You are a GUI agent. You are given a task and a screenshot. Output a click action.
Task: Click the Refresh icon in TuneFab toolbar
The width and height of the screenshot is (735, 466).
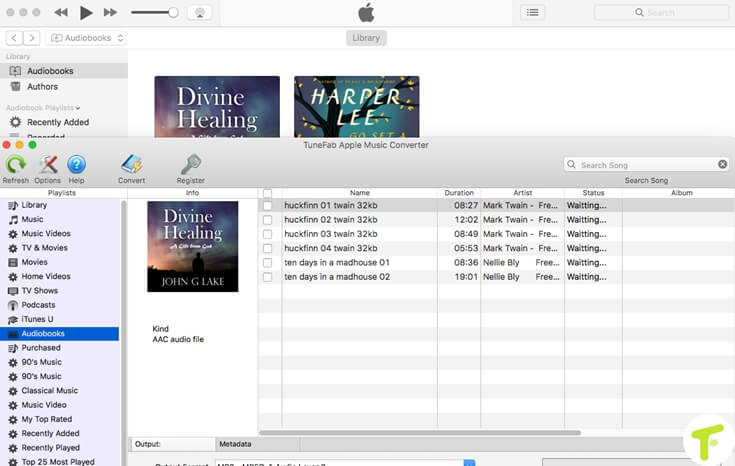click(16, 166)
